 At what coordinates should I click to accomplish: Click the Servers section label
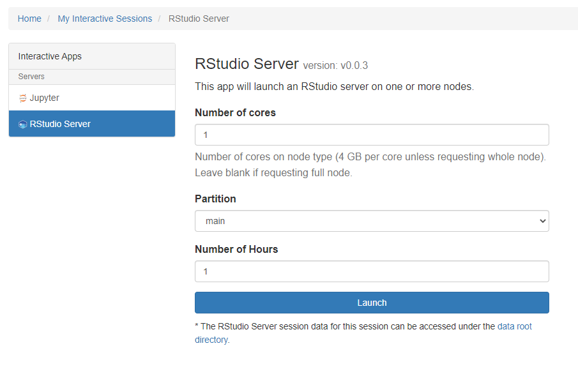pos(31,77)
